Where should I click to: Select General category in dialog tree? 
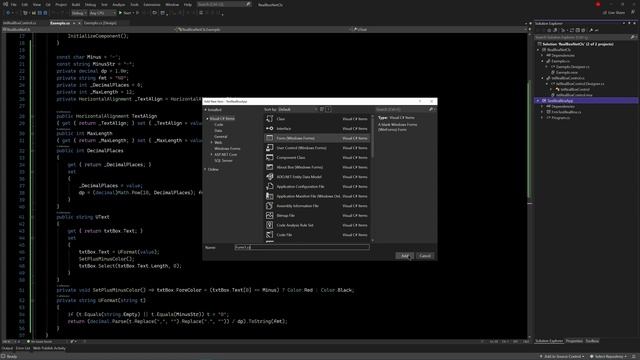point(220,137)
